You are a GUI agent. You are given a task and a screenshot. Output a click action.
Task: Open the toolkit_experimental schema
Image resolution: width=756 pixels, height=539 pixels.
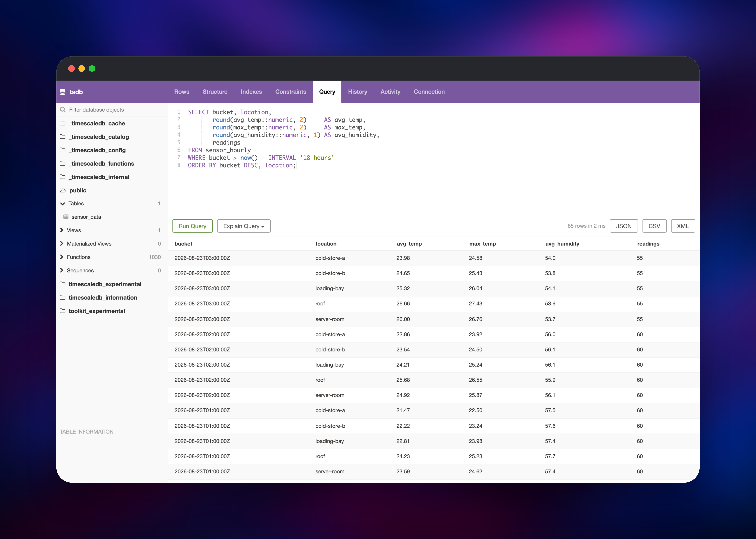click(x=97, y=311)
